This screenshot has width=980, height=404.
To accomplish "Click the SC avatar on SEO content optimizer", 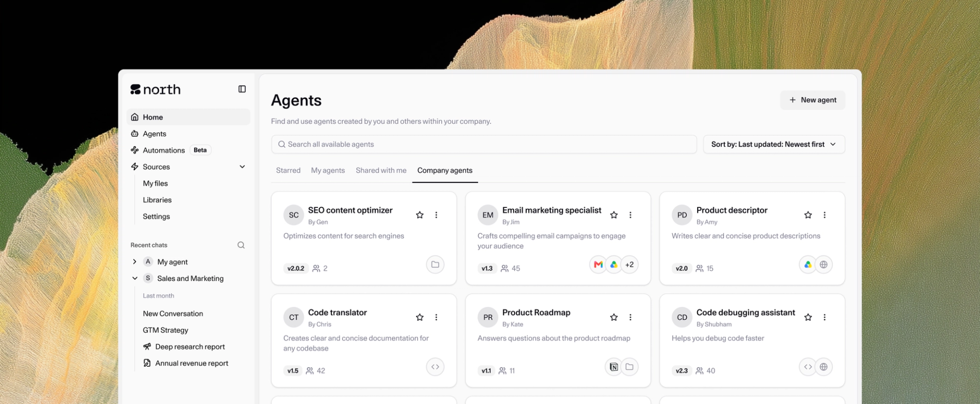I will click(x=294, y=215).
